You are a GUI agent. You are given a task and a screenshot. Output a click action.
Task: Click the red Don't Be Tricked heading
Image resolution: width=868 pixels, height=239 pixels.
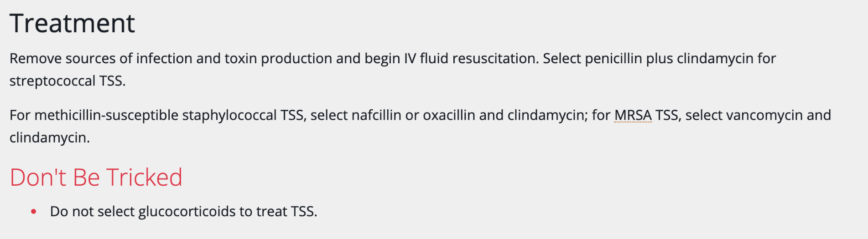pos(96,177)
